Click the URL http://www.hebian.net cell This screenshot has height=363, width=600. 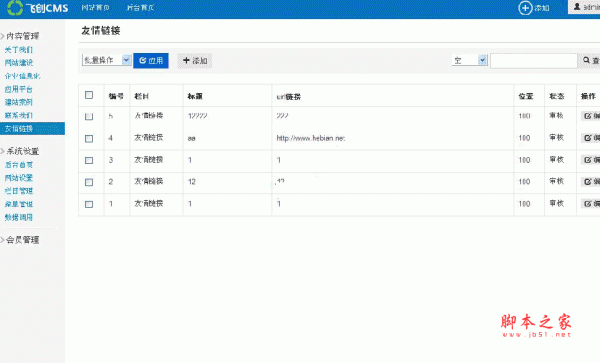(311, 138)
